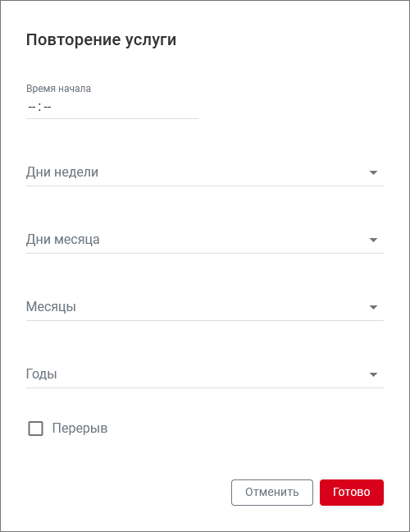Expand the Дни месяца selector field
This screenshot has height=532, width=410.
click(205, 240)
